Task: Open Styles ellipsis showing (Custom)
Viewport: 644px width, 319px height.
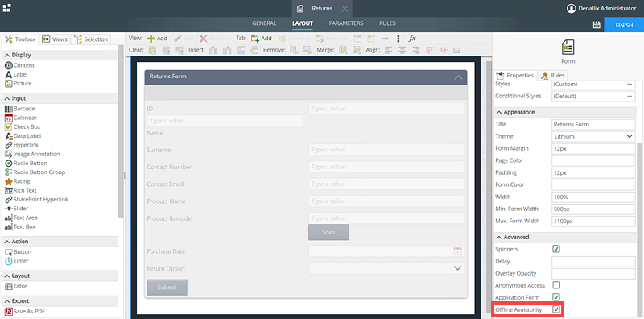Action: (630, 85)
